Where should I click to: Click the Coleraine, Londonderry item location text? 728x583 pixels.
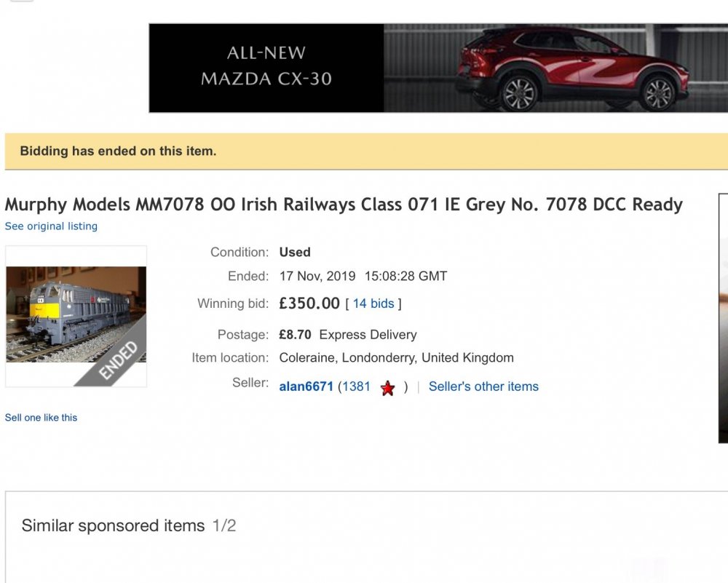pyautogui.click(x=396, y=357)
